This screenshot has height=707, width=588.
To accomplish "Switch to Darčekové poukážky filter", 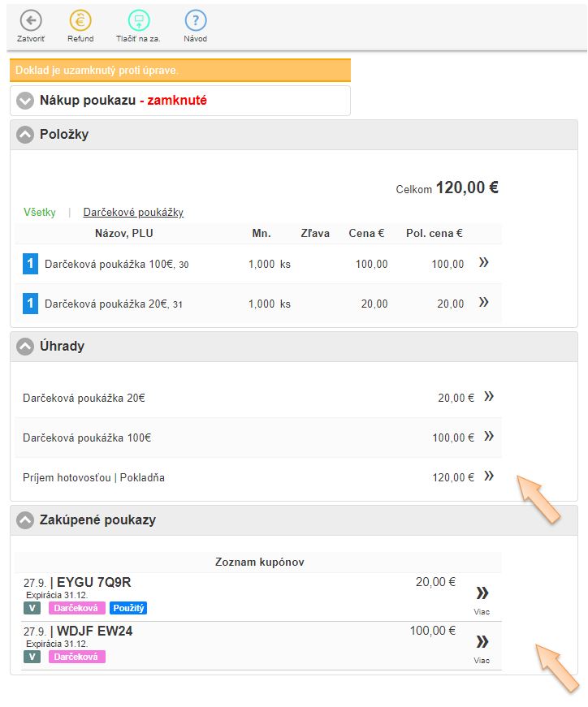I will (x=133, y=213).
